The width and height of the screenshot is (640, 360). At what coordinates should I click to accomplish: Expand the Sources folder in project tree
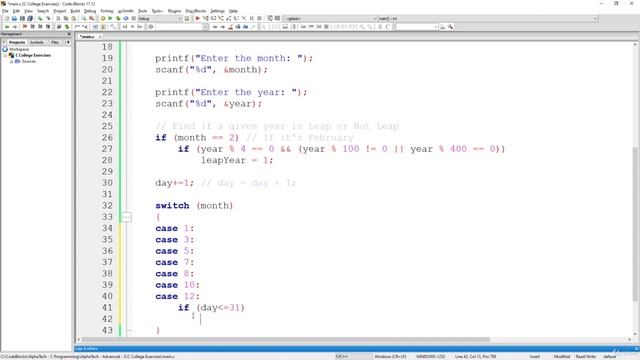pos(11,61)
